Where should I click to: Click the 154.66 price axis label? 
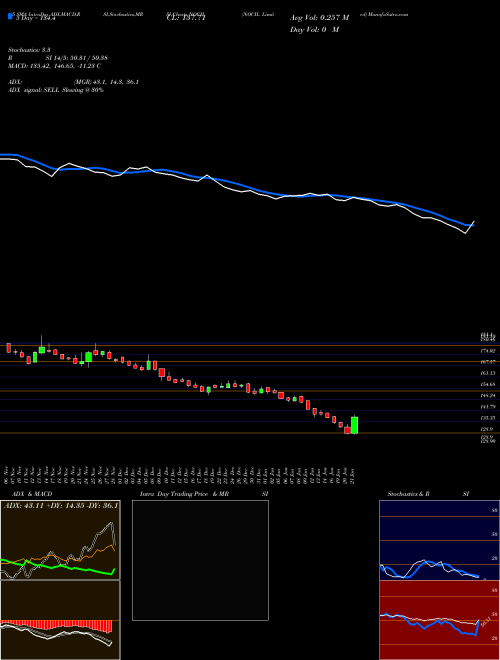[x=488, y=384]
